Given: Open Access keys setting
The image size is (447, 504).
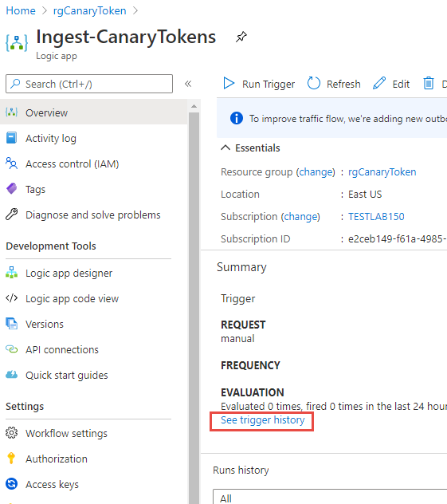Looking at the screenshot, I should point(93,484).
